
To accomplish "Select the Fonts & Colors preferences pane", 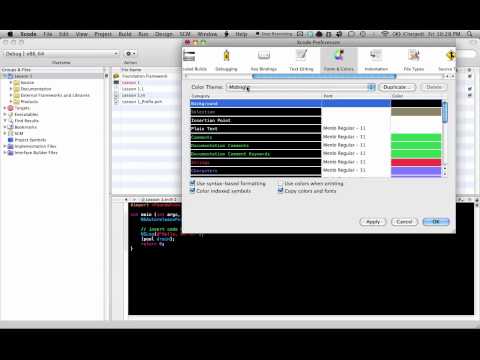I will [339, 60].
